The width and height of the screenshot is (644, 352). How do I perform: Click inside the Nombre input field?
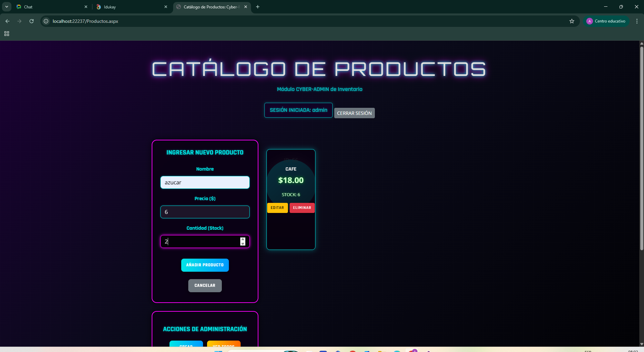tap(205, 182)
